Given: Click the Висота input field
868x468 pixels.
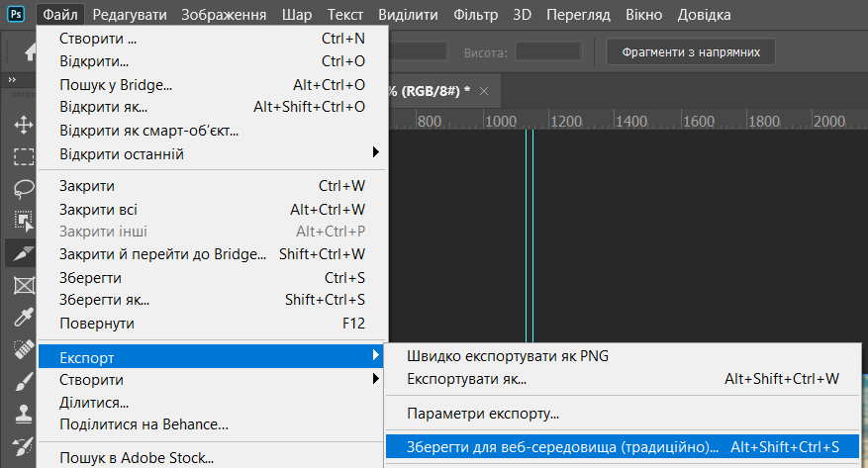Looking at the screenshot, I should (x=548, y=52).
